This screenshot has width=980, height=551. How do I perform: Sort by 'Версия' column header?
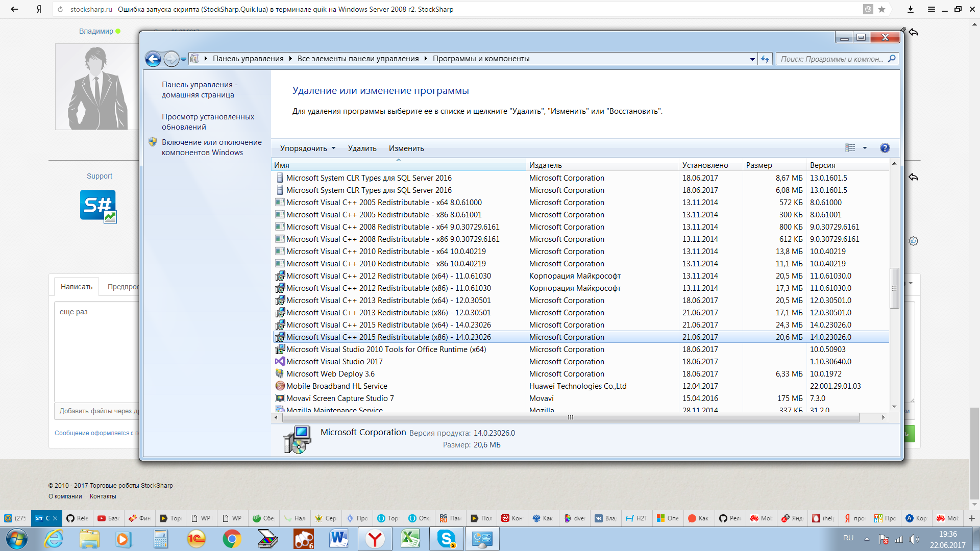coord(847,165)
